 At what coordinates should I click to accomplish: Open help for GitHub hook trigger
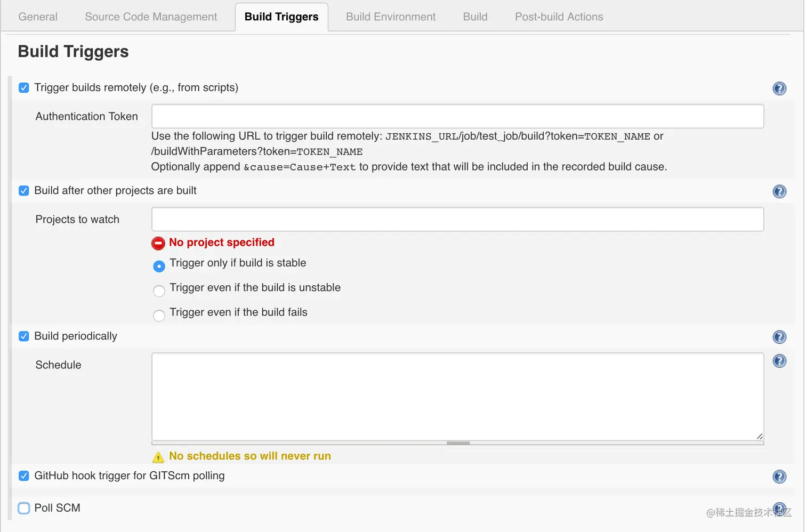point(779,477)
